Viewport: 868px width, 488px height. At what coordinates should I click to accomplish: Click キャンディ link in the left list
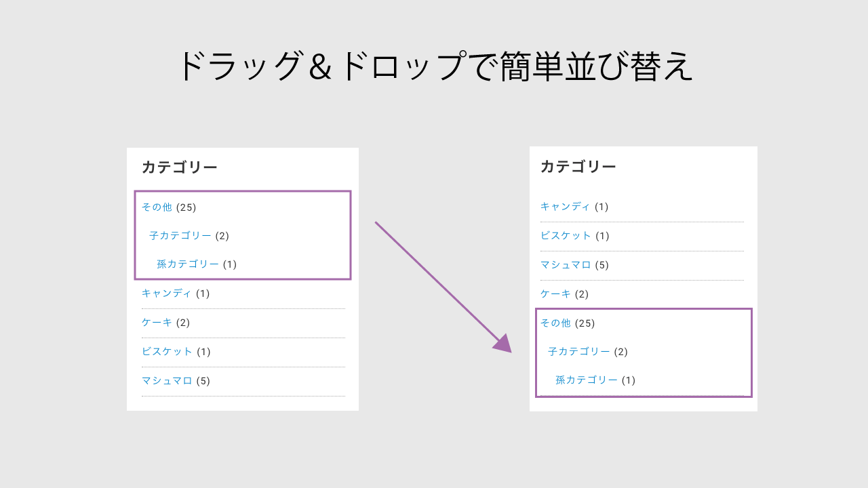[x=167, y=293]
